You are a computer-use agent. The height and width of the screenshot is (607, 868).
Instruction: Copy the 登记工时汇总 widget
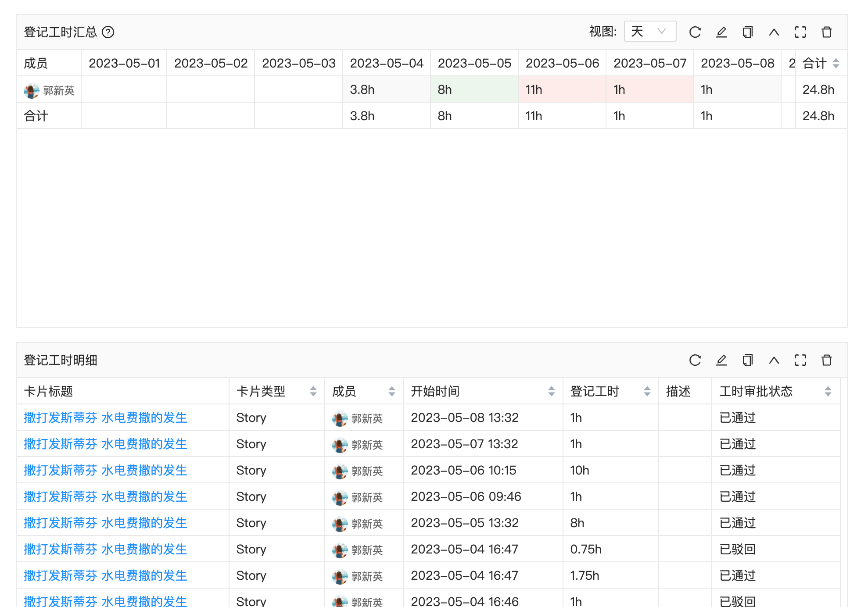(x=747, y=32)
